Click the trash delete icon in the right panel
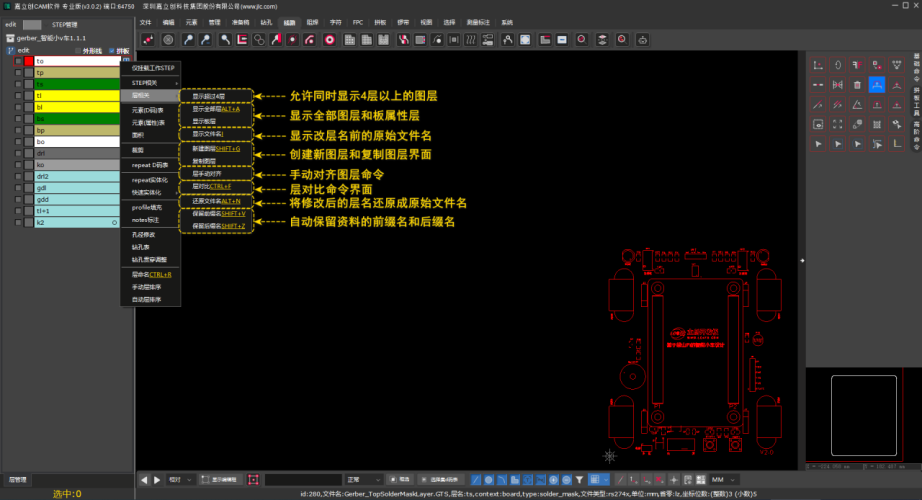Viewport: 922px width, 500px height. [857, 85]
